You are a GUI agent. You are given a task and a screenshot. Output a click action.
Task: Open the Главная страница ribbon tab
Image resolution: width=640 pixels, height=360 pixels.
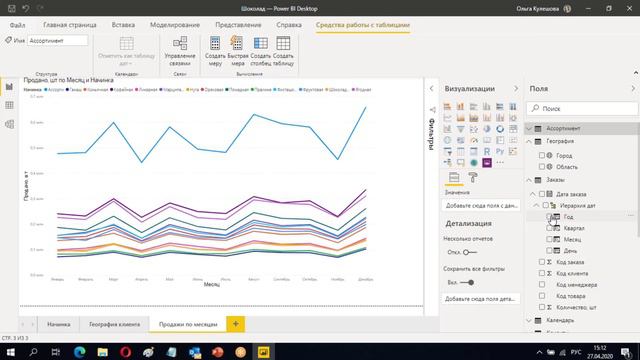[70, 25]
